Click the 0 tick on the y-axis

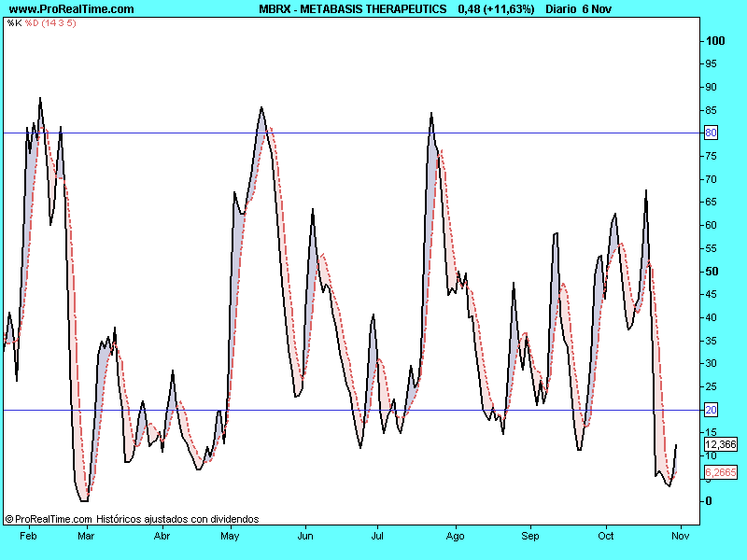tap(709, 501)
